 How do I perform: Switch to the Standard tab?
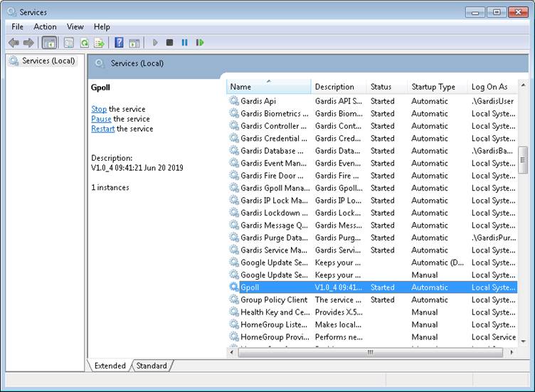[152, 366]
